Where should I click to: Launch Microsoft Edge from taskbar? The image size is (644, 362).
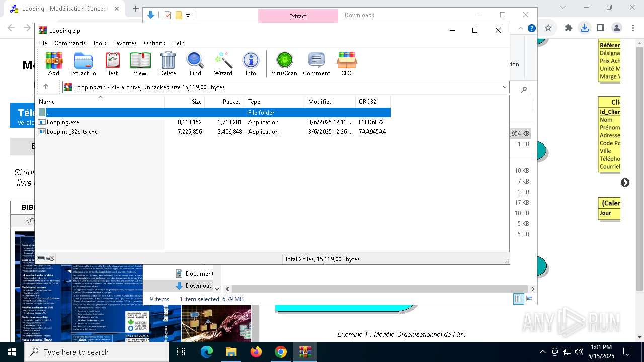[207, 352]
